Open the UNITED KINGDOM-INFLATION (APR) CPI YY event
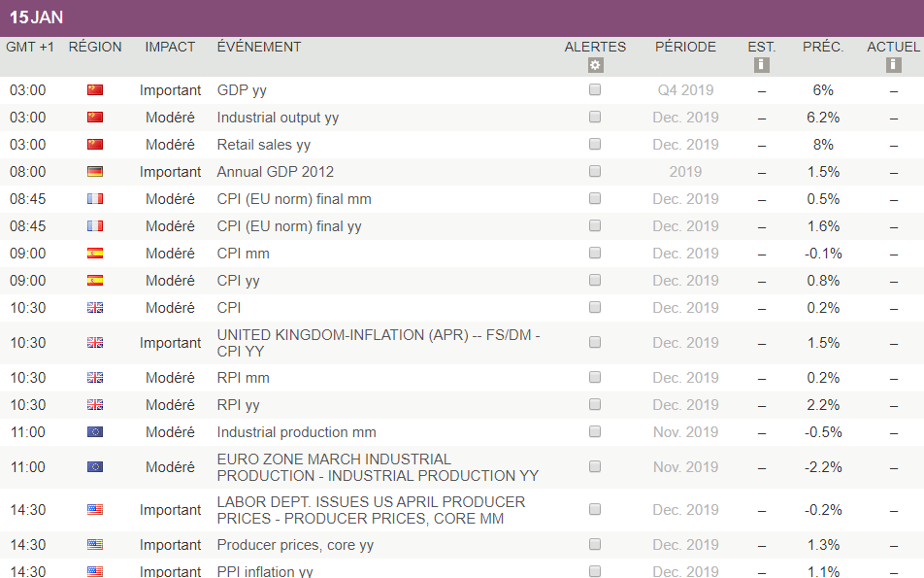 tap(379, 343)
